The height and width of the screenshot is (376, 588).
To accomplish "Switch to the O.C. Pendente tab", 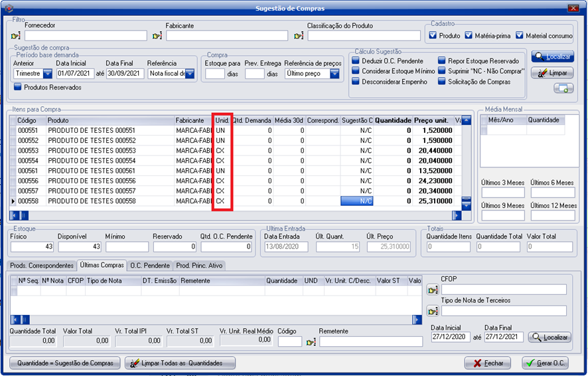I will click(150, 266).
